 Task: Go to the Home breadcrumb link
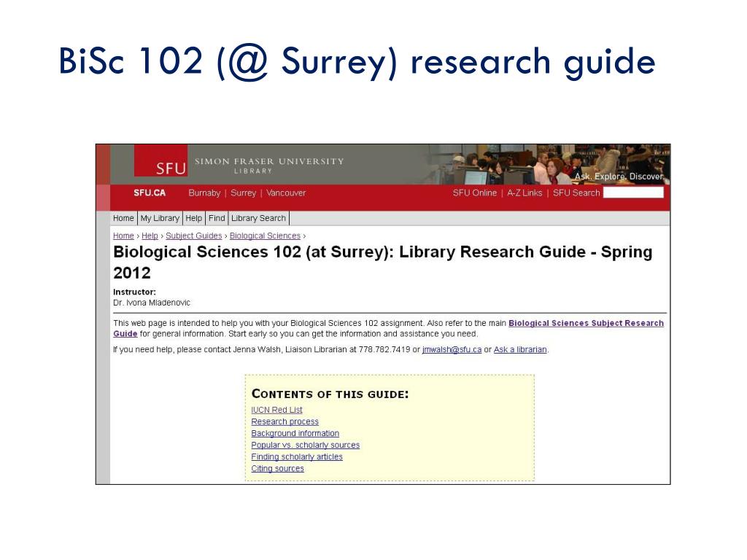123,236
